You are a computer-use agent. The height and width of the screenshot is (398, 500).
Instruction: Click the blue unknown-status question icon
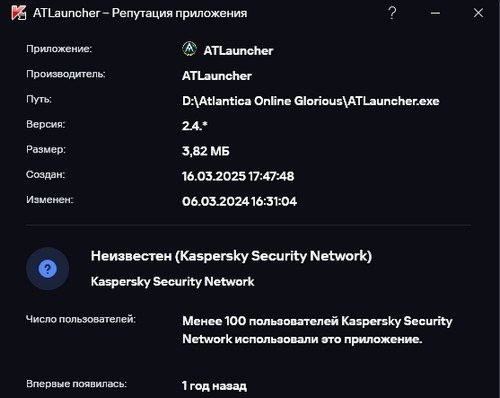click(x=48, y=269)
